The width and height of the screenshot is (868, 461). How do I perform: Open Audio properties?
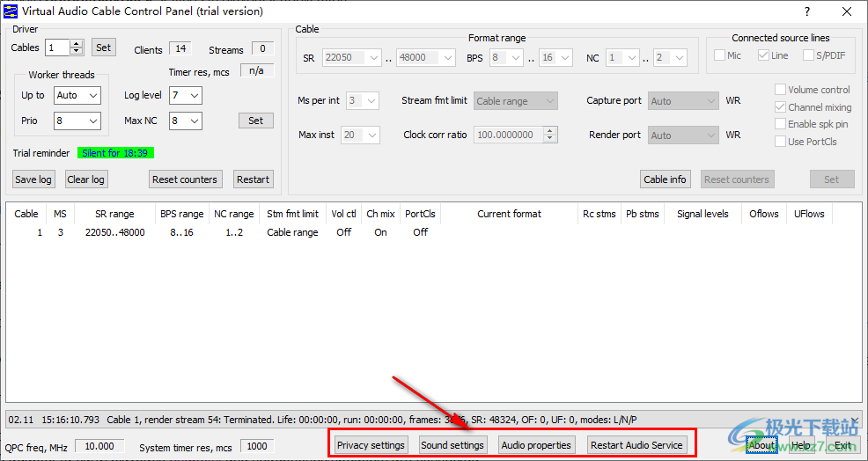(x=536, y=445)
